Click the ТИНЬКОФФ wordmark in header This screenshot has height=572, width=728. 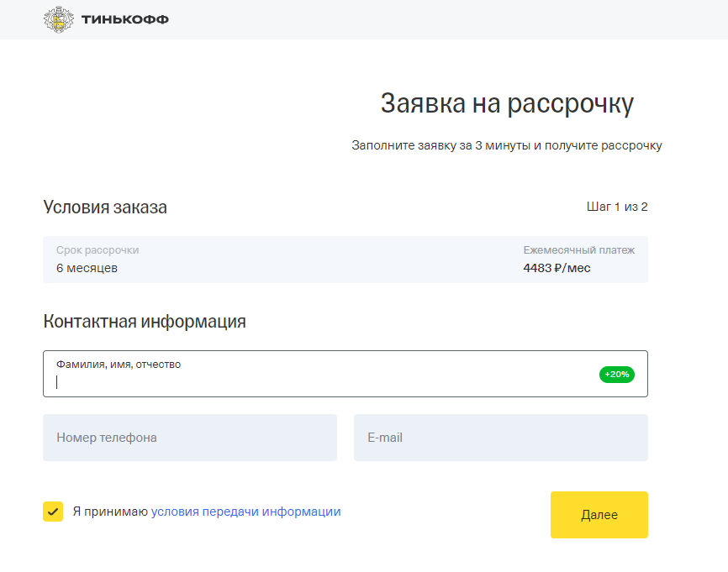coord(125,19)
